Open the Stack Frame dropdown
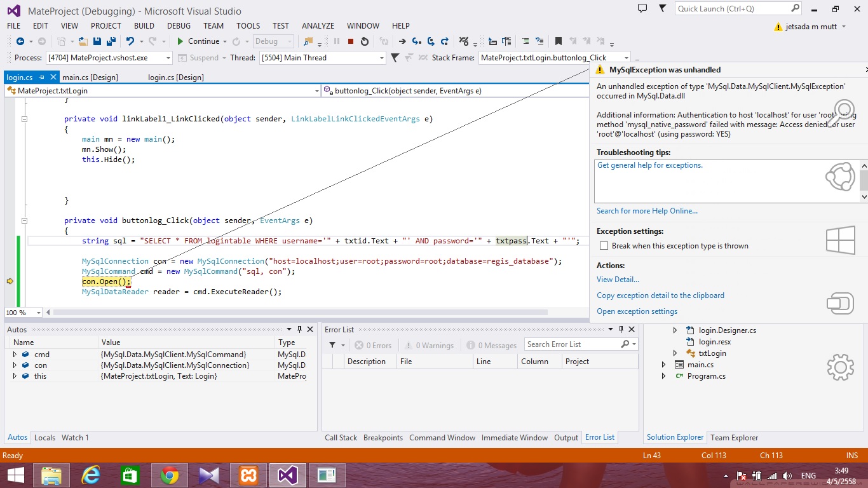The width and height of the screenshot is (868, 488). (x=627, y=58)
